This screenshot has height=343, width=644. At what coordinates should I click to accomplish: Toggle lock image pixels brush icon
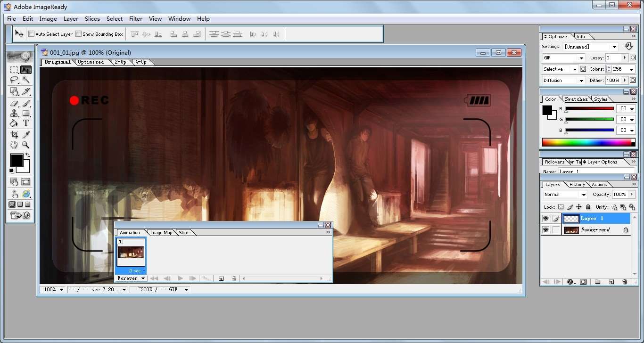570,207
